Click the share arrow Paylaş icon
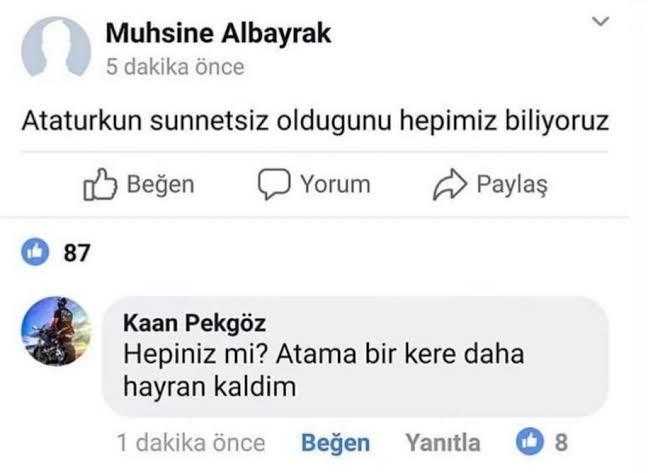This screenshot has height=473, width=648. 450,185
